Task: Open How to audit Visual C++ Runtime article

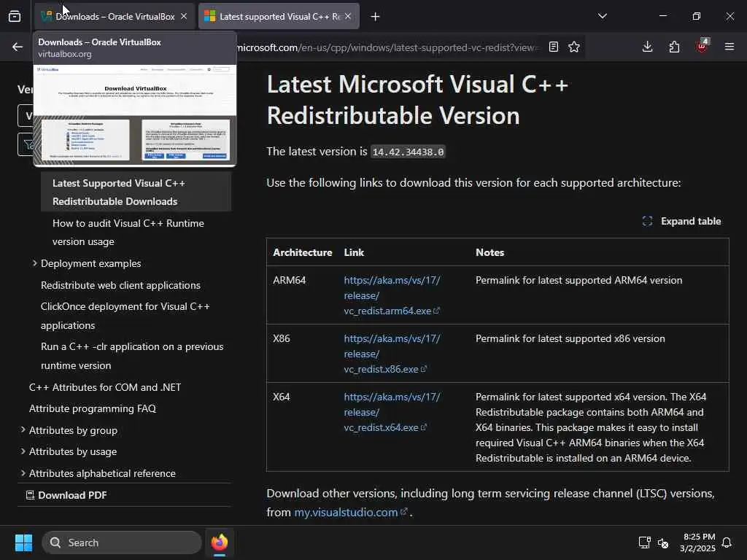Action: point(128,233)
